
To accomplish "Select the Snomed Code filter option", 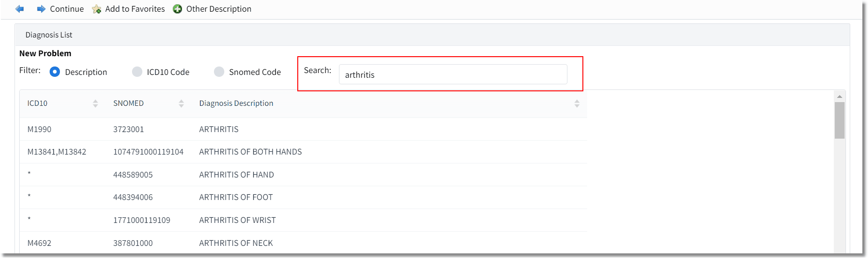I will pyautogui.click(x=219, y=72).
